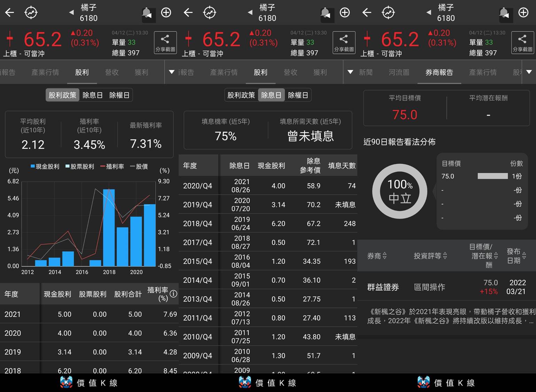Tap 股票股利 legend swatch
This screenshot has height=392, width=536.
[x=67, y=166]
